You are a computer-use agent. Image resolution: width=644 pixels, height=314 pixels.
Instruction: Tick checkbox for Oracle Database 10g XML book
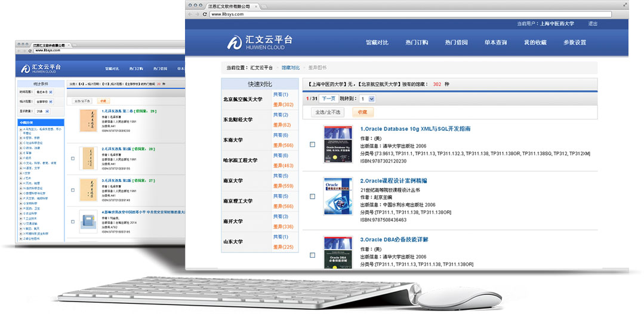pos(313,144)
